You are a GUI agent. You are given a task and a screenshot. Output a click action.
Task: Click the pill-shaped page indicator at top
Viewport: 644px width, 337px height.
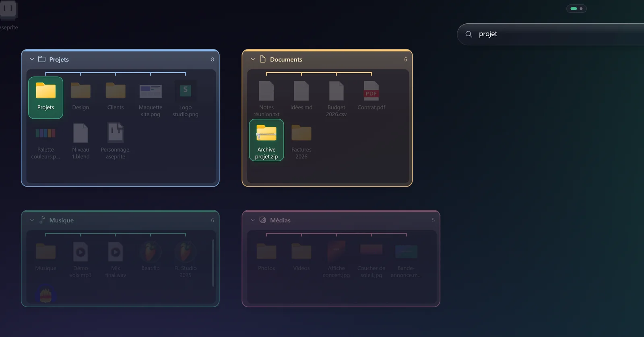pyautogui.click(x=576, y=8)
